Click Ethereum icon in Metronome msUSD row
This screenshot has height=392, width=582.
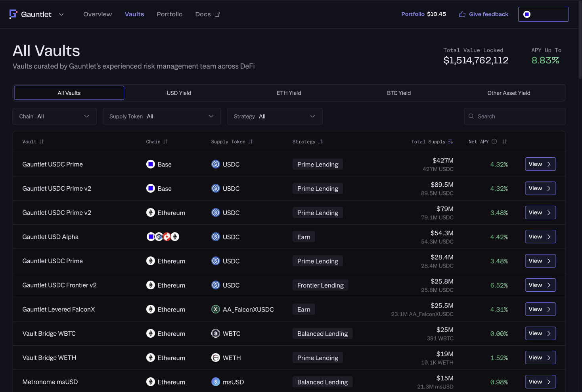[151, 382]
